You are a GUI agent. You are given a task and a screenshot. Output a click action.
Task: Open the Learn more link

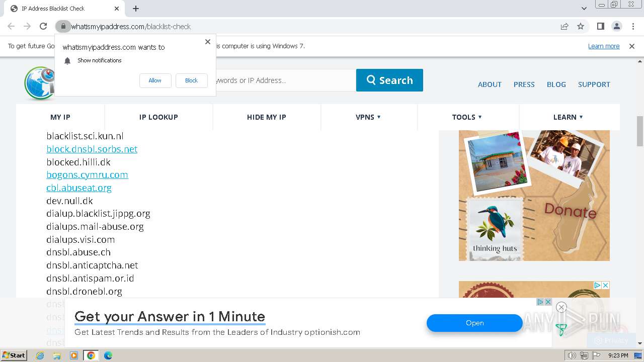pos(604,46)
